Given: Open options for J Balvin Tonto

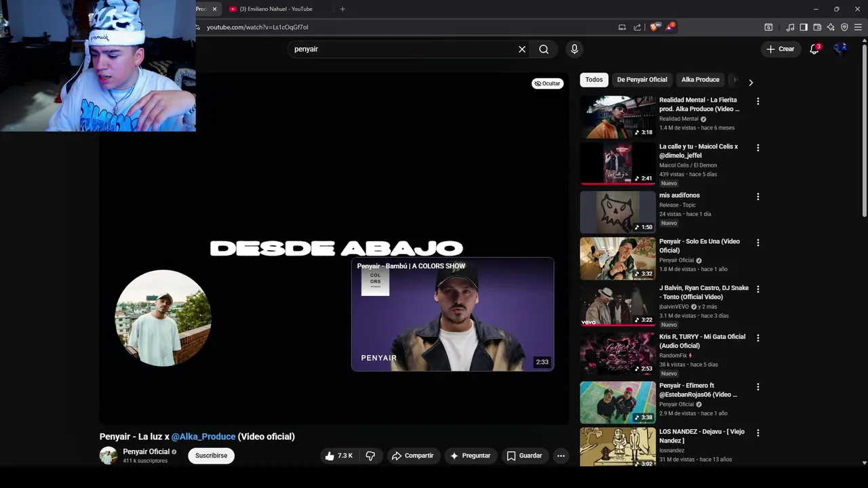Looking at the screenshot, I should (758, 289).
